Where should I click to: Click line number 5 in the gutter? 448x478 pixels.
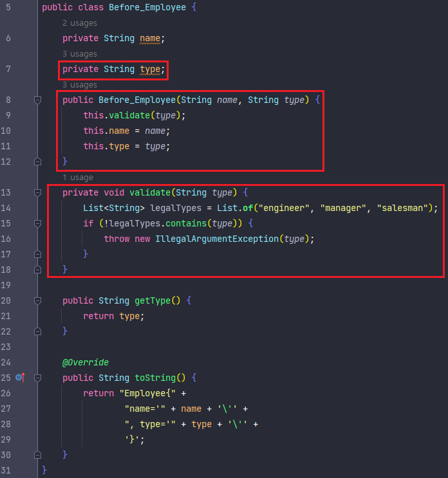[8, 7]
